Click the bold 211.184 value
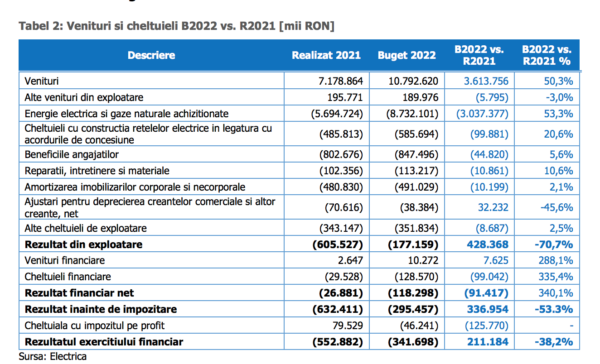This screenshot has height=364, width=600. [488, 342]
